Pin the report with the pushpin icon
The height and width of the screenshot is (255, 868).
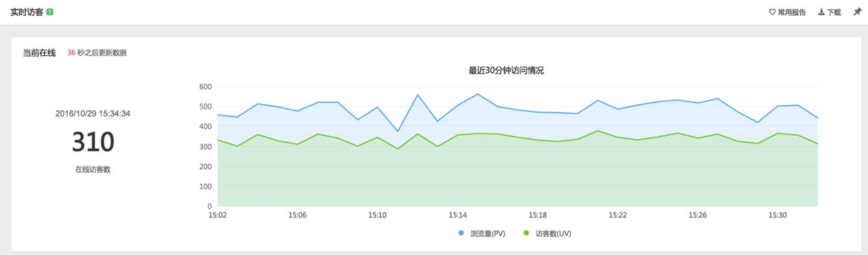(x=857, y=12)
